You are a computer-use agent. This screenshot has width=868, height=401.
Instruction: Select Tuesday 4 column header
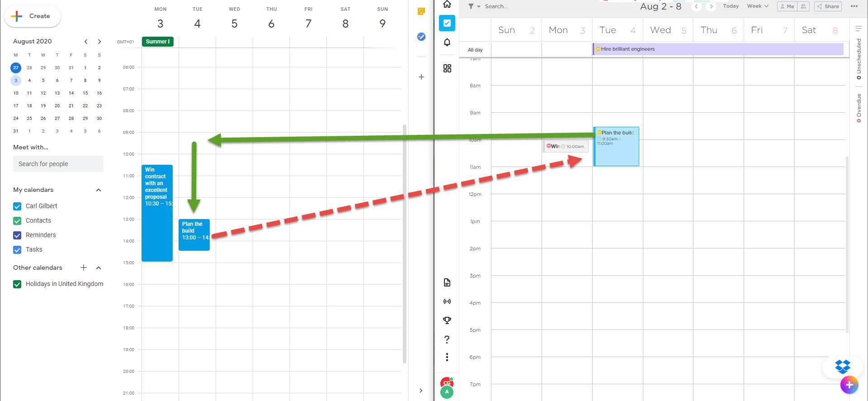198,19
